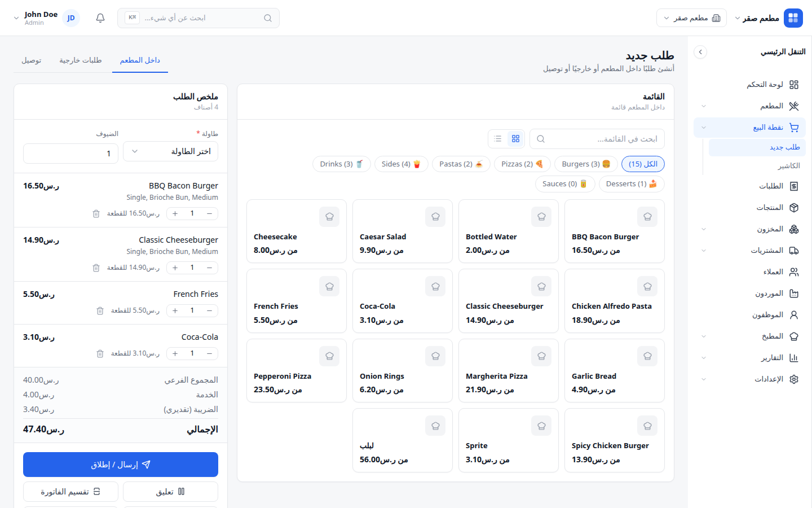Collapse the نقطة البيع sidebar section
This screenshot has width=812, height=508.
(749, 128)
